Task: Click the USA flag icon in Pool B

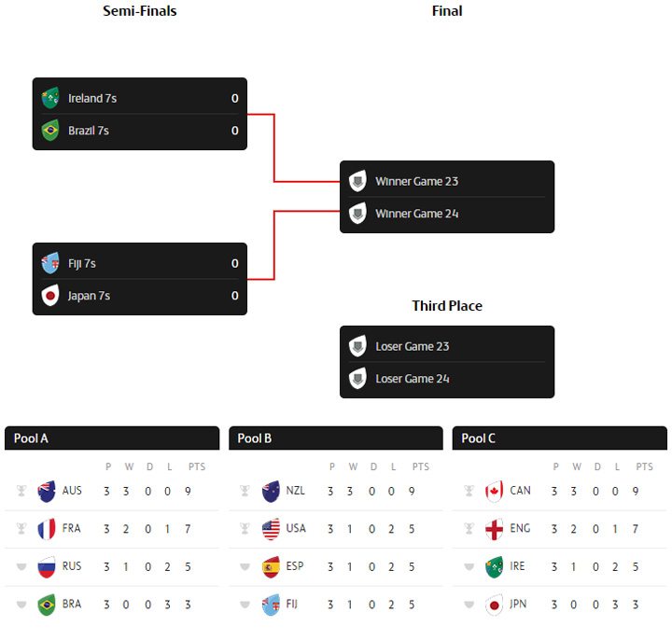Action: tap(271, 529)
